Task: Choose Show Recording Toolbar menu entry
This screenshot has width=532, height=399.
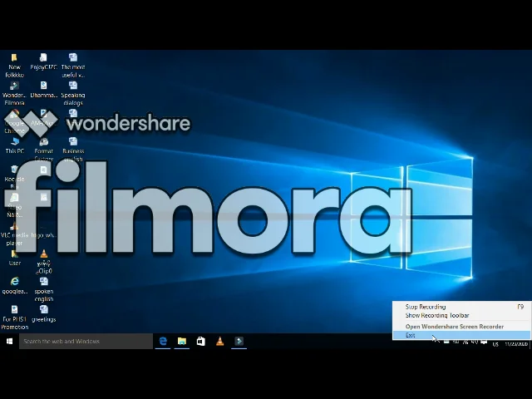Action: click(x=462, y=316)
